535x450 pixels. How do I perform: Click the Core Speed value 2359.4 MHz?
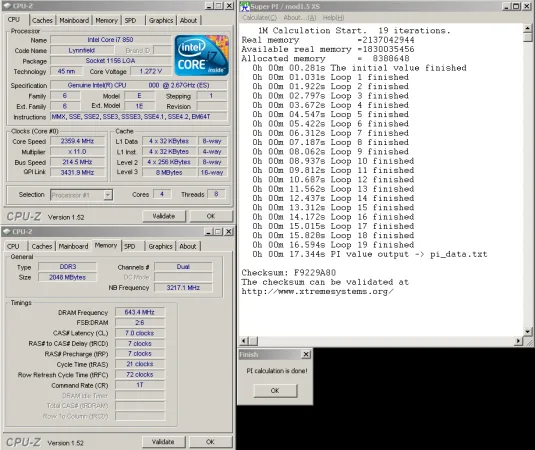point(77,141)
